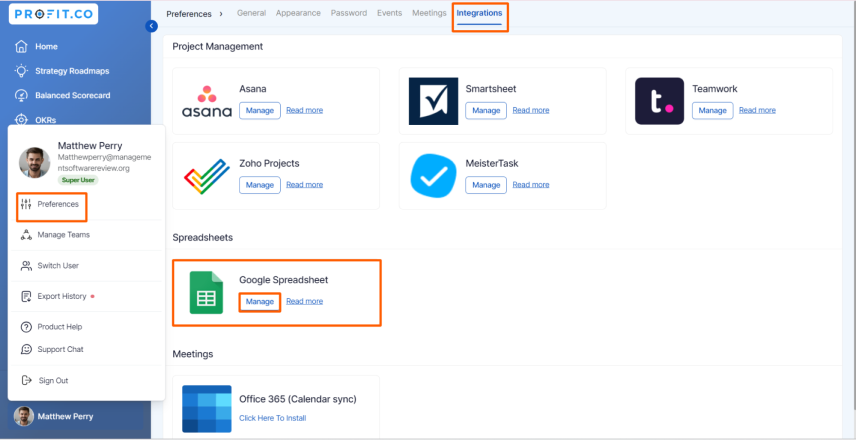Switch to the Password tab
This screenshot has width=856, height=440.
pyautogui.click(x=349, y=13)
